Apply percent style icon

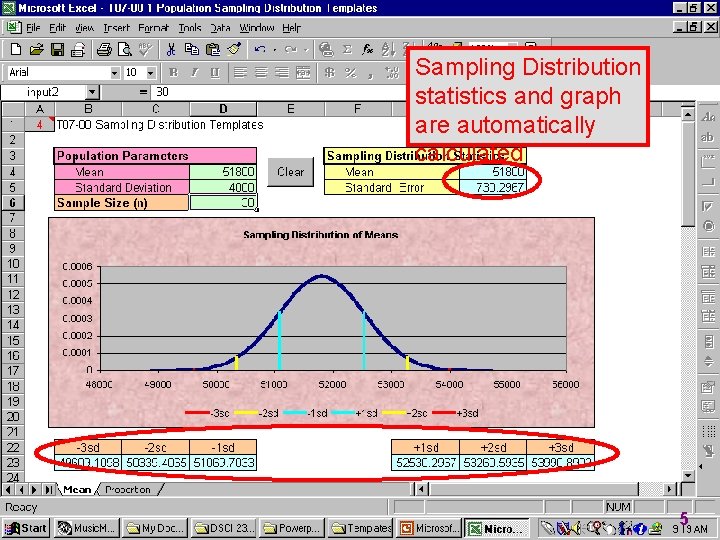350,73
